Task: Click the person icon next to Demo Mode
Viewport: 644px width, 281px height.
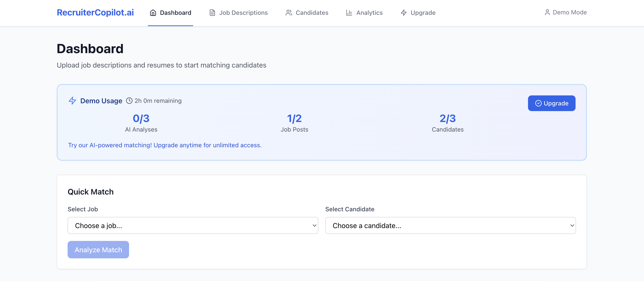Action: coord(547,12)
